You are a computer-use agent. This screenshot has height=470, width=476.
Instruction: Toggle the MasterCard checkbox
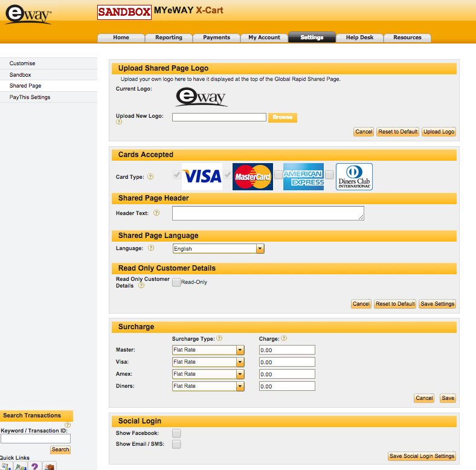[227, 175]
